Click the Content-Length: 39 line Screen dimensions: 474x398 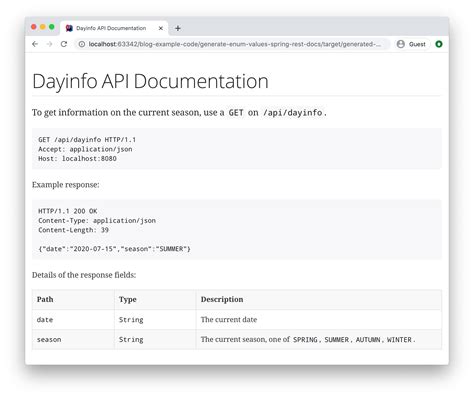coord(73,230)
